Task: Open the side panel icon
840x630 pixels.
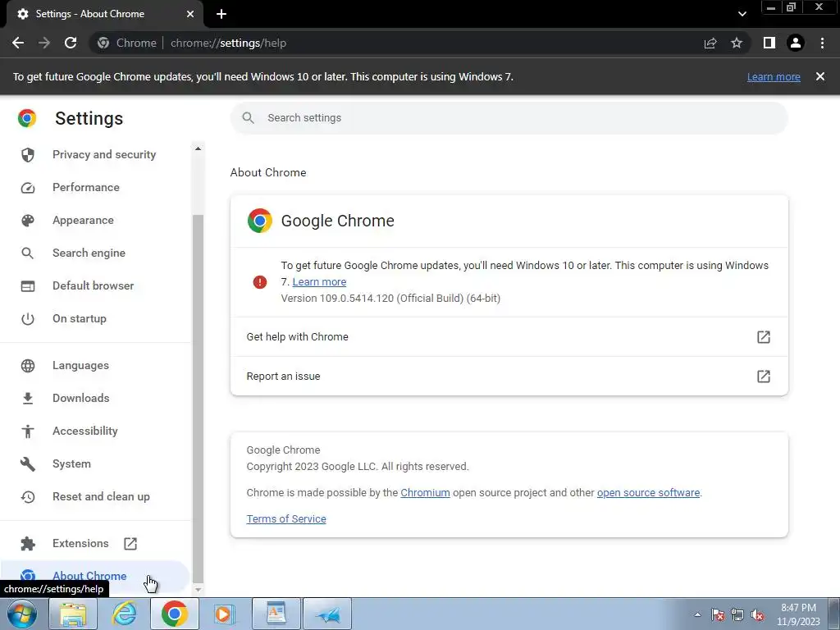Action: (769, 43)
